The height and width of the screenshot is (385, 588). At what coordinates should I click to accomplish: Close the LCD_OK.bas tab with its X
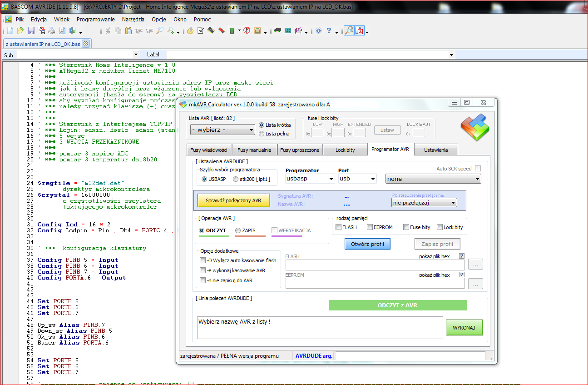pyautogui.click(x=85, y=44)
